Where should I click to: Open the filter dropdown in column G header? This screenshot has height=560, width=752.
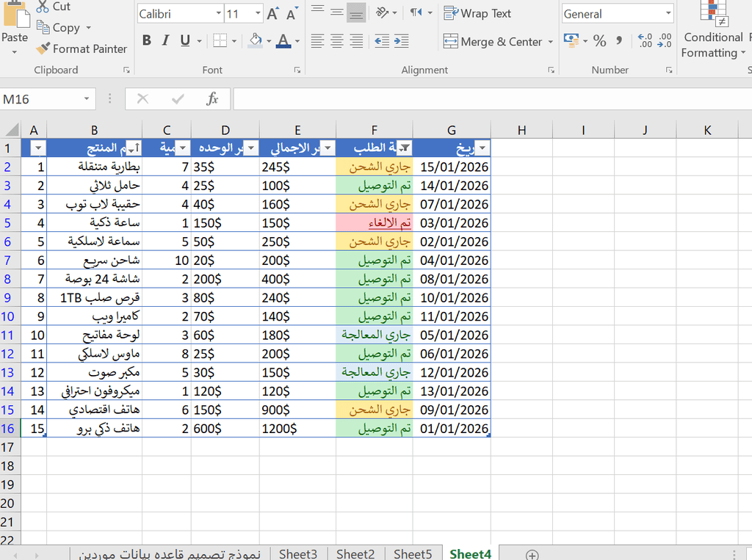tap(482, 148)
